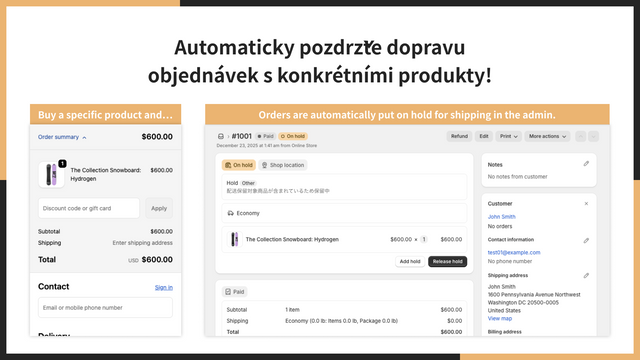This screenshot has height=360, width=640.
Task: Focus the Email or mobile phone number field
Action: (105, 307)
